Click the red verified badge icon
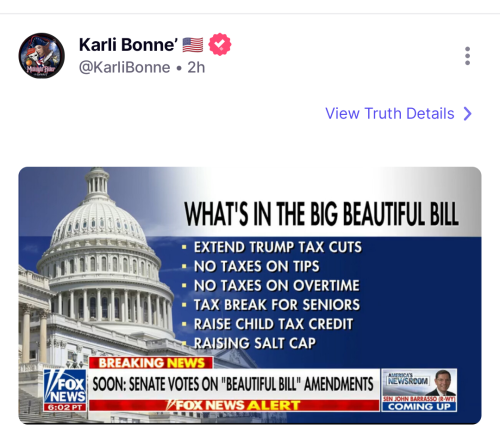 point(220,44)
